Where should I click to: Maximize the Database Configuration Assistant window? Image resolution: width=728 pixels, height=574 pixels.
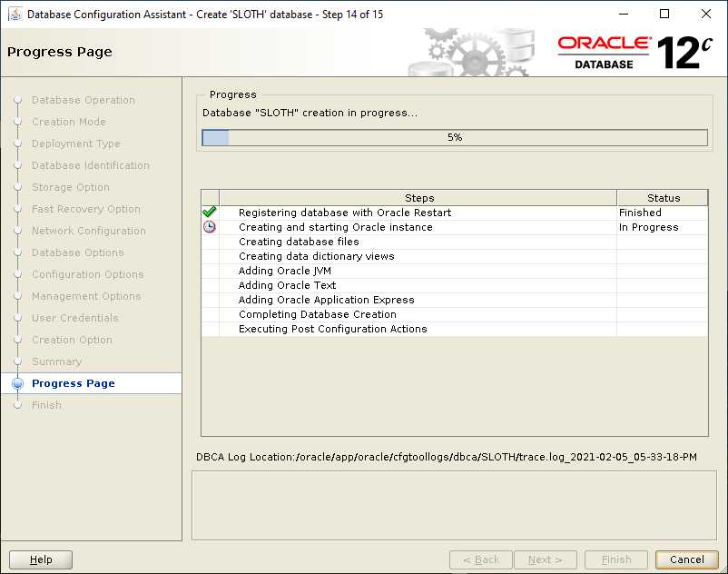pos(664,14)
